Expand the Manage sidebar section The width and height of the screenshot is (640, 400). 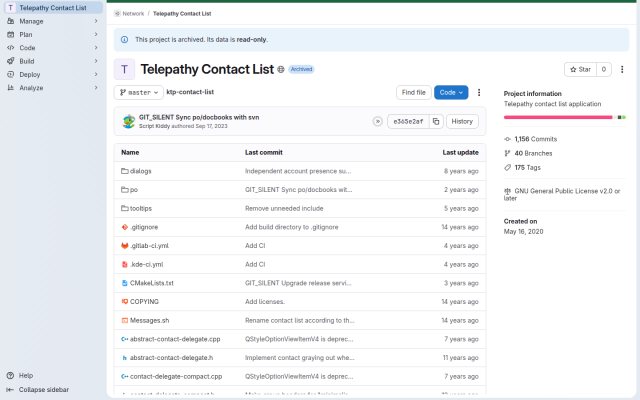(53, 21)
